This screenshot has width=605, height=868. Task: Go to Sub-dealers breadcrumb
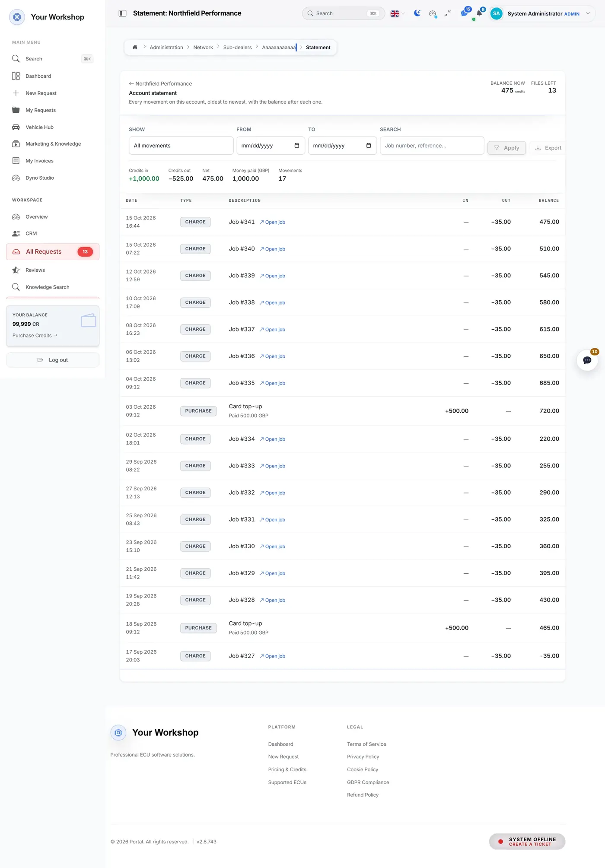(x=237, y=48)
